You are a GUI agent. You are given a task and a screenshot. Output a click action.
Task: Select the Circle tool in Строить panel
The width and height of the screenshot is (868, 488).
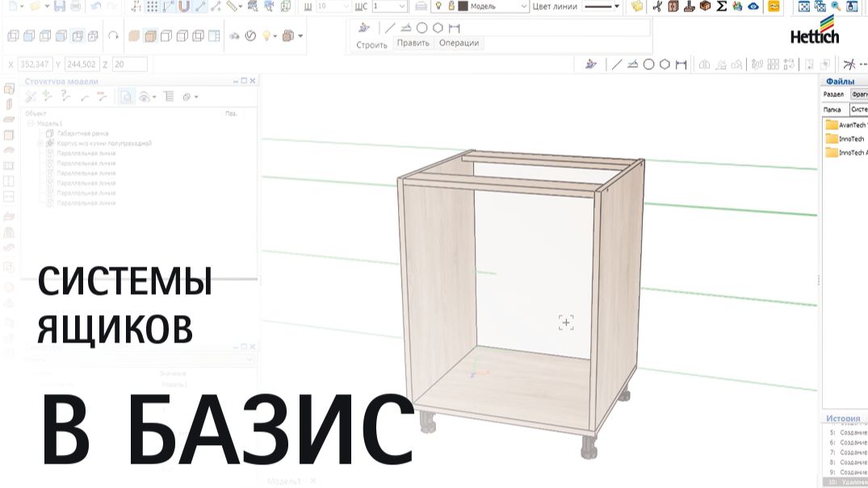point(421,27)
